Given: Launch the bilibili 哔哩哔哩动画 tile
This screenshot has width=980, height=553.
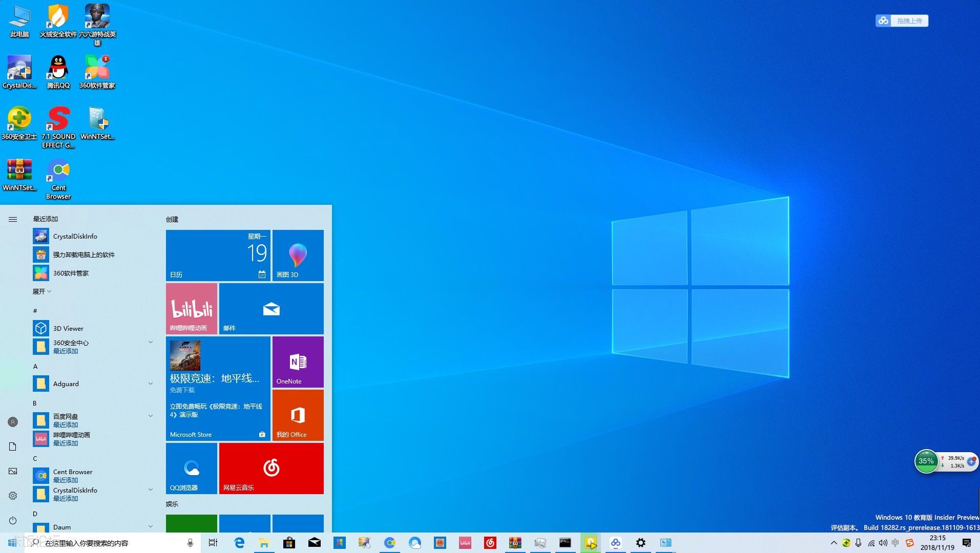Looking at the screenshot, I should 192,309.
